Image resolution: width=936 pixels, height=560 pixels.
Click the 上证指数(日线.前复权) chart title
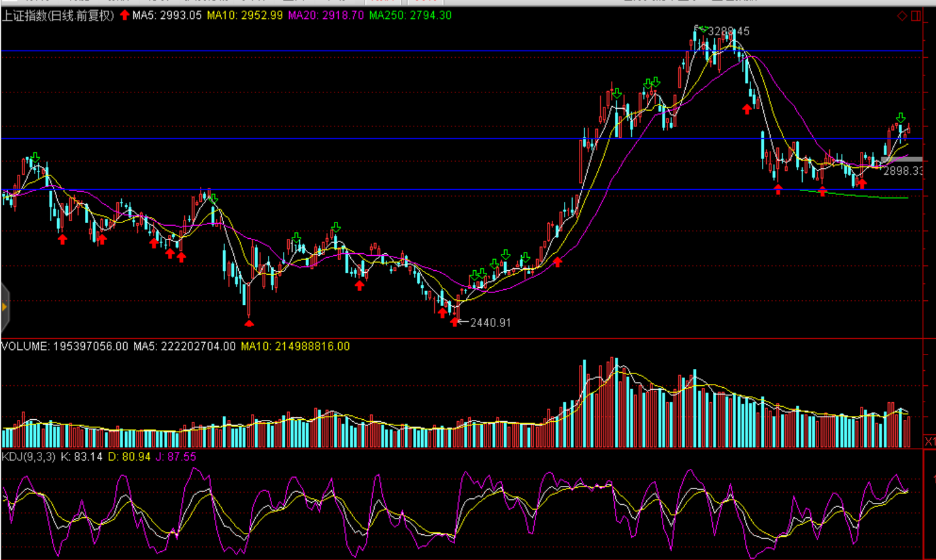(x=58, y=16)
